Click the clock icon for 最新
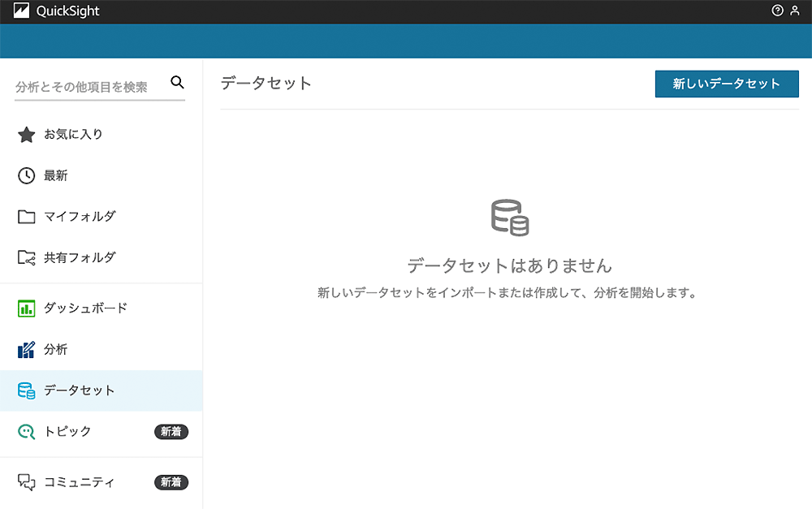Image resolution: width=812 pixels, height=509 pixels. point(27,175)
